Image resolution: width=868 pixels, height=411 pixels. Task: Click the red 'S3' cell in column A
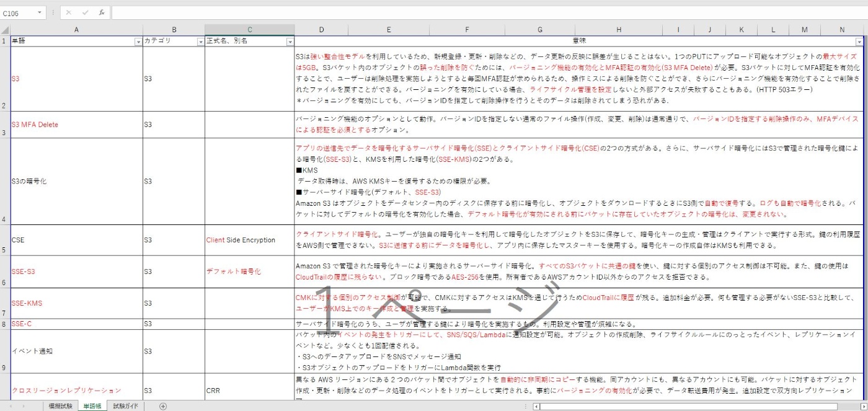point(76,79)
